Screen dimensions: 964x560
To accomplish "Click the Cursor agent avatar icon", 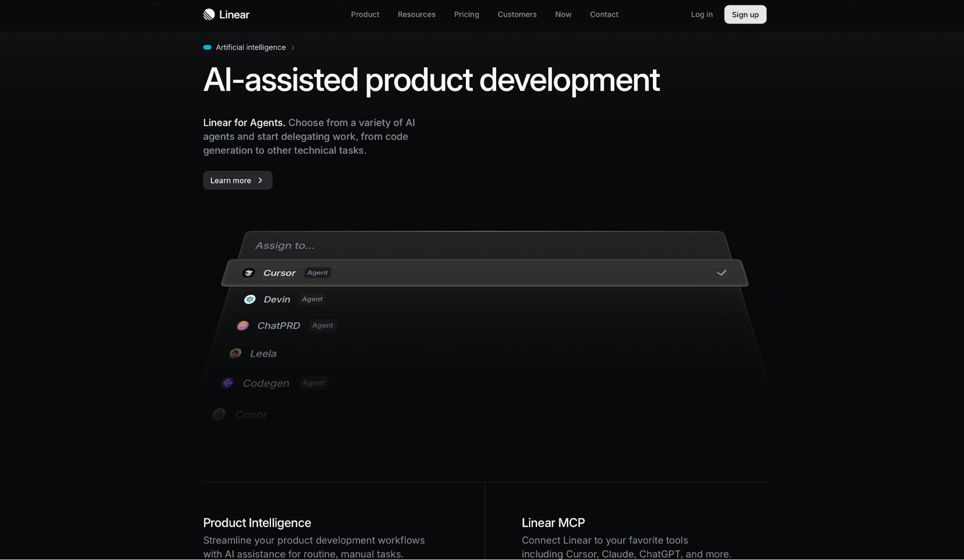I will click(248, 273).
